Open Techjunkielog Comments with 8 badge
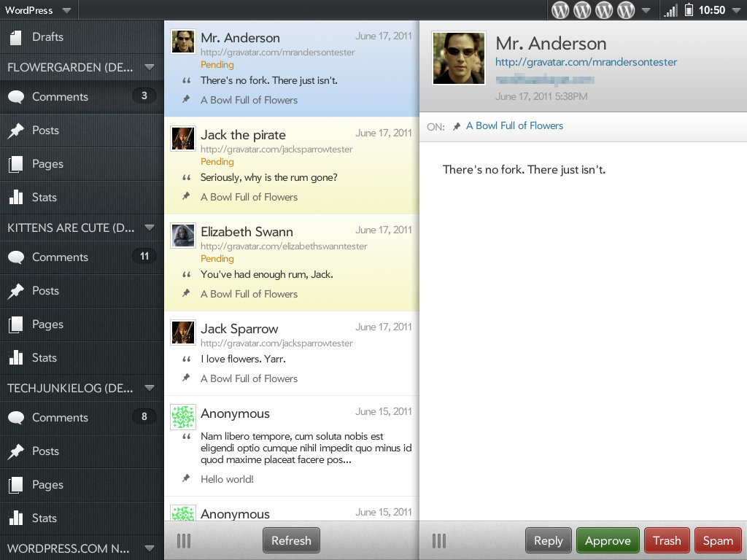Viewport: 747px width, 560px height. [82, 418]
